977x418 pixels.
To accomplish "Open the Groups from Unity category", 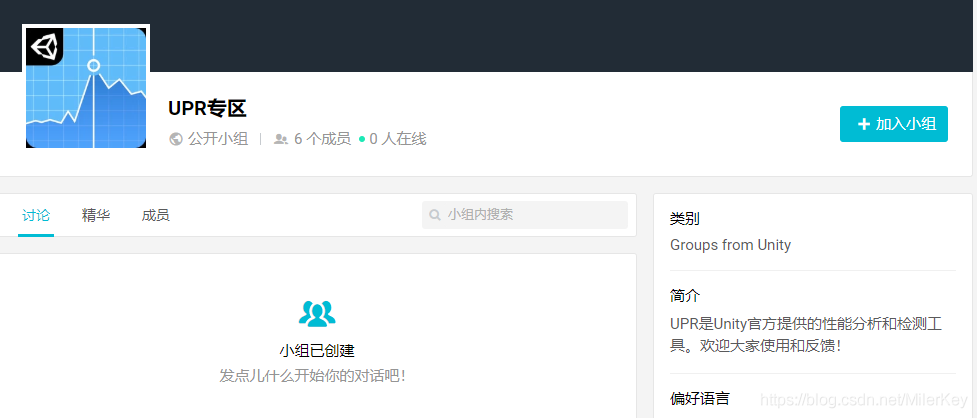I will point(730,245).
